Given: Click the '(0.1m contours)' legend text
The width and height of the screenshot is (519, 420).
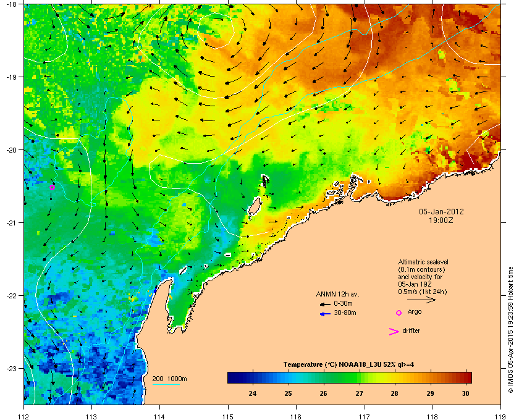Looking at the screenshot, I should pyautogui.click(x=421, y=269).
